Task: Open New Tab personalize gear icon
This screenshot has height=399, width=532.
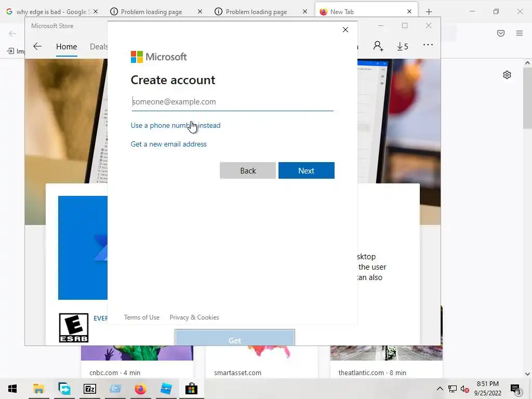Action: click(x=507, y=75)
